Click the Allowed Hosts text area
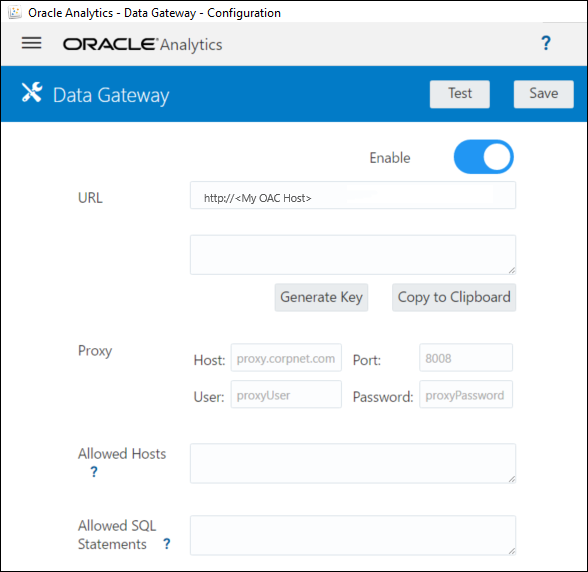The width and height of the screenshot is (588, 572). click(353, 464)
